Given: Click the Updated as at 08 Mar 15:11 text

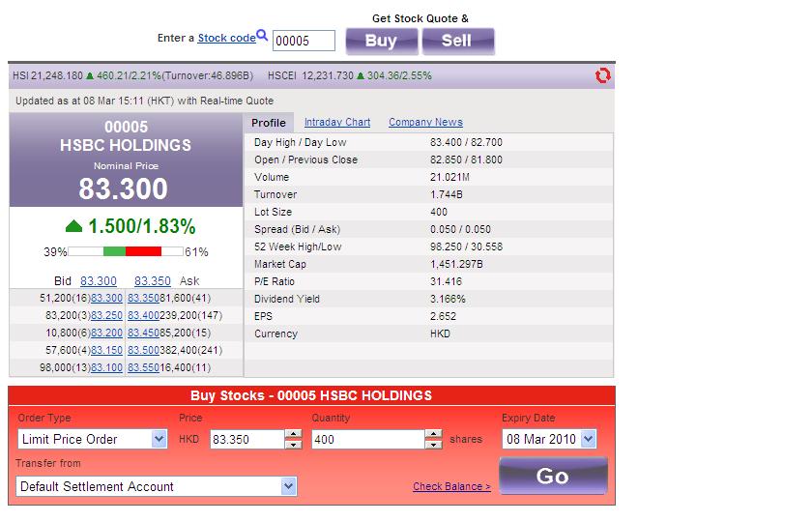Looking at the screenshot, I should coord(144,101).
